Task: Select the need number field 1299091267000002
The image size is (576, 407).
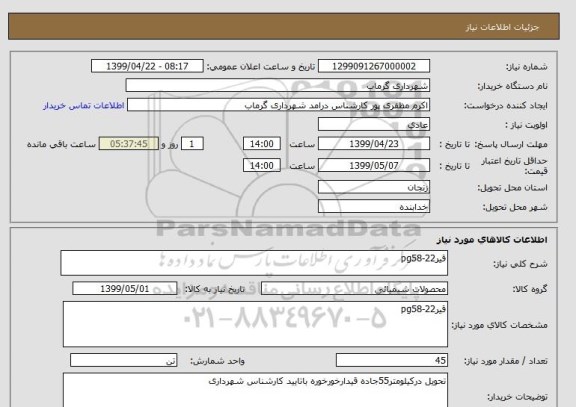Action: [374, 66]
